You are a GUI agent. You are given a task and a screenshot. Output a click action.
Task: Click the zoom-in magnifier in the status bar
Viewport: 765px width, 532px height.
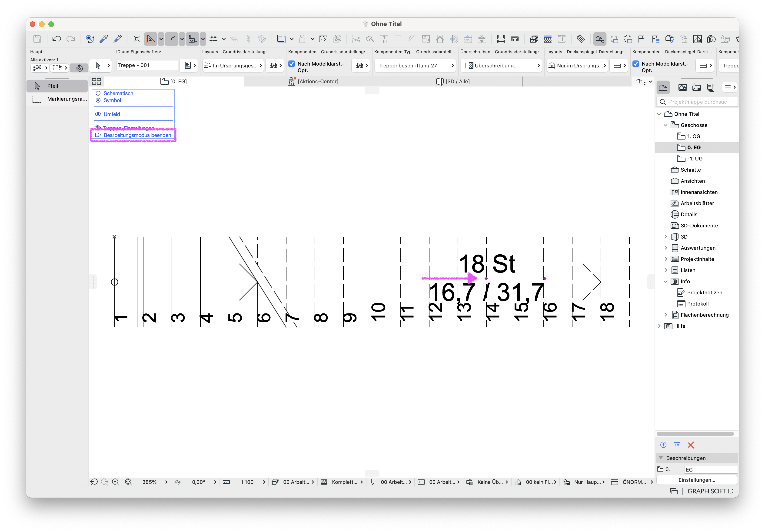[x=116, y=482]
